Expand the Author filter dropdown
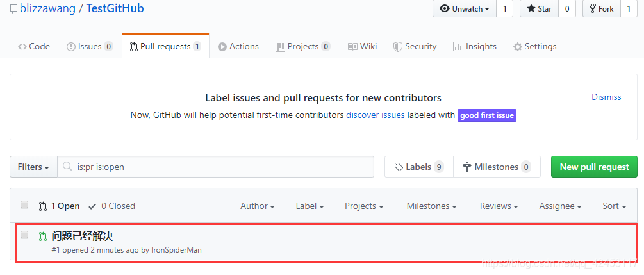 257,206
